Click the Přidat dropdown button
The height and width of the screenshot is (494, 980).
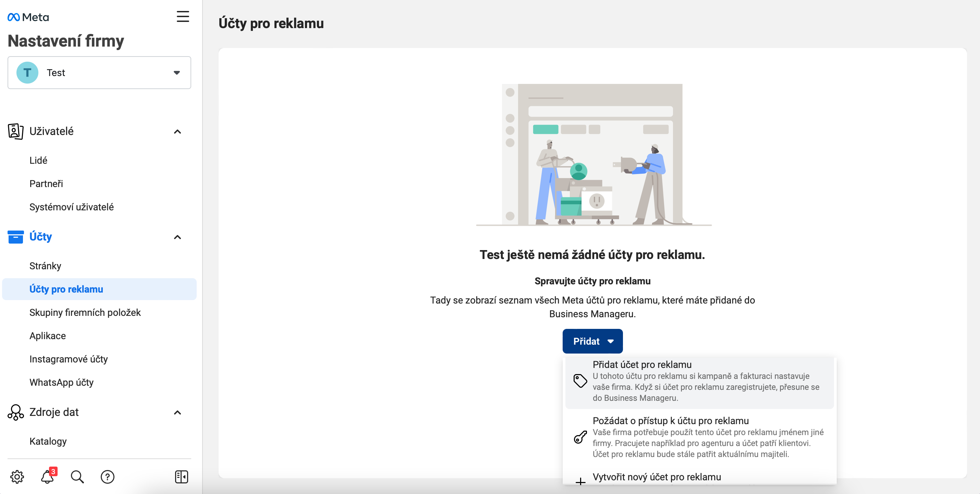point(592,341)
